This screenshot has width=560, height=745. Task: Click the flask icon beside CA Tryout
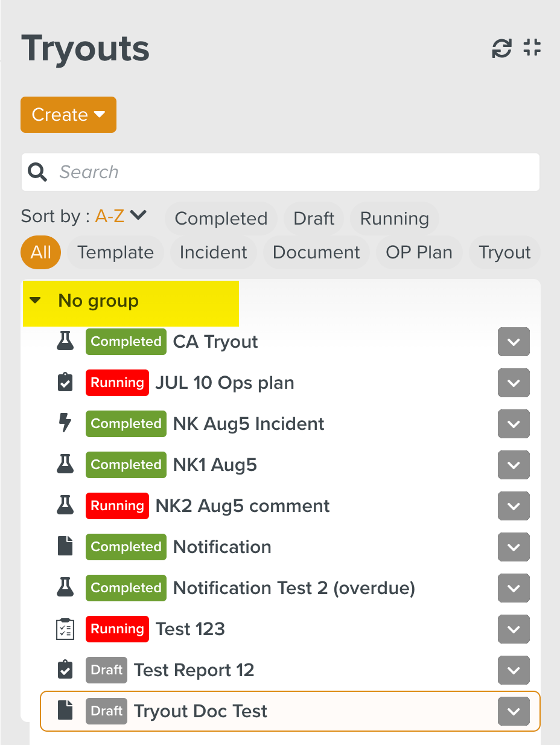coord(65,342)
